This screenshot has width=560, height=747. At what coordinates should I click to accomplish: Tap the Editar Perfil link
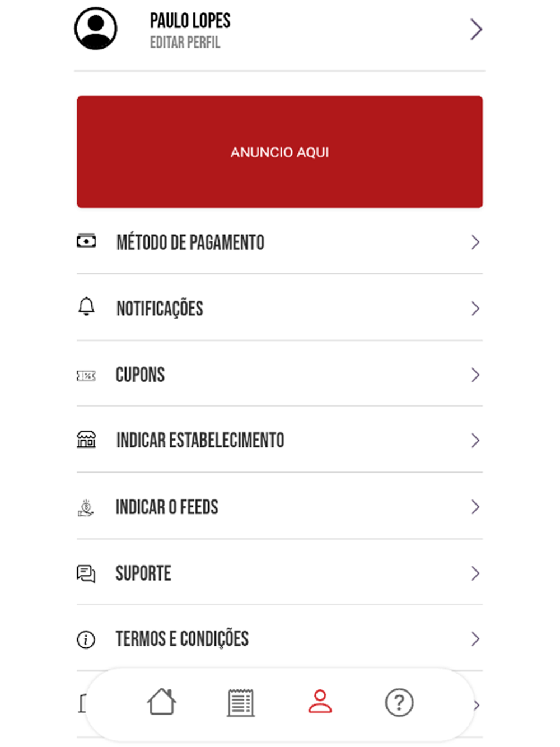(x=185, y=43)
